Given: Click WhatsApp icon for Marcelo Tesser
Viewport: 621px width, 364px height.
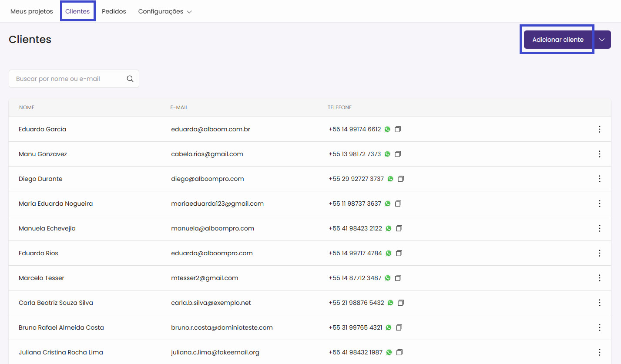Looking at the screenshot, I should pyautogui.click(x=388, y=278).
